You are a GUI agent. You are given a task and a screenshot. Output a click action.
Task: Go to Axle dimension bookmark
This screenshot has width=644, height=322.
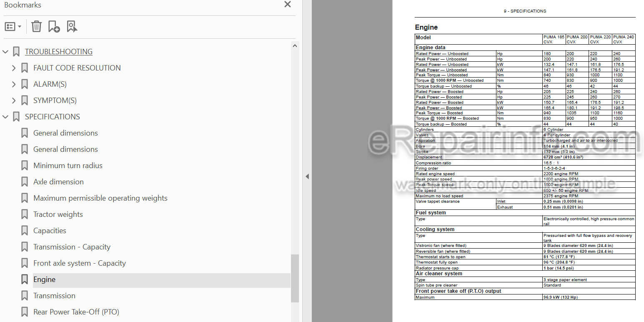click(x=58, y=182)
